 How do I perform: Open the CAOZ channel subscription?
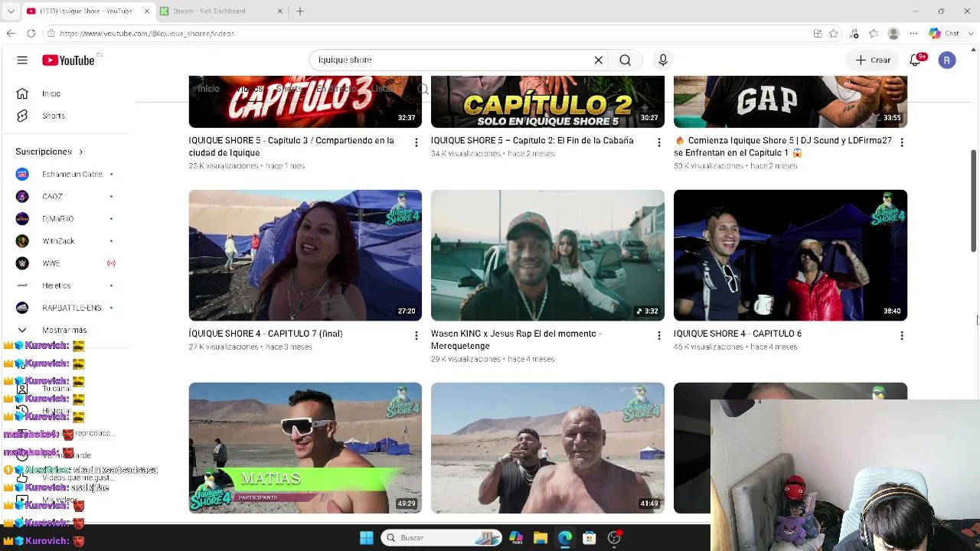67,196
